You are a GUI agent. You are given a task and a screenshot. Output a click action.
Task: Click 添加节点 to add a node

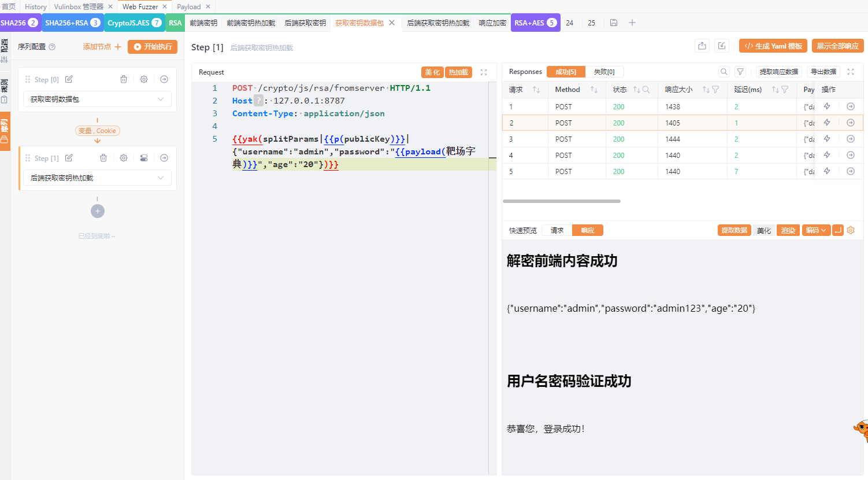[x=102, y=47]
